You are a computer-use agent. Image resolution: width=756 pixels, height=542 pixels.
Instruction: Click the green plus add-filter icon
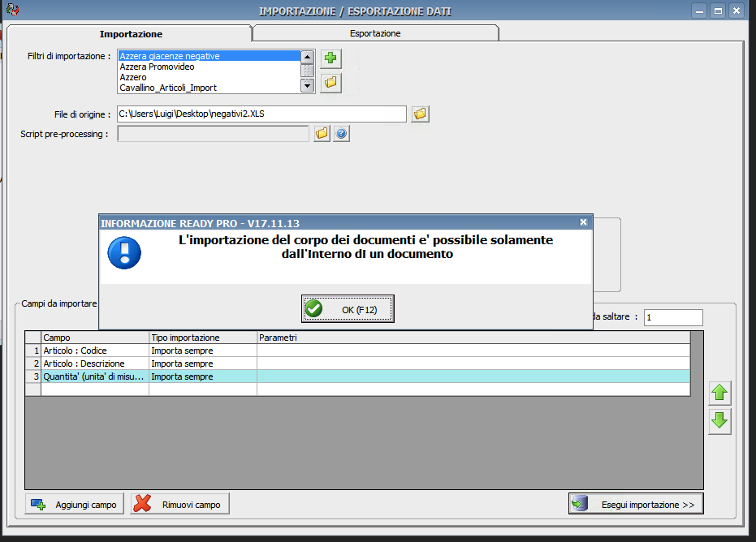(330, 58)
